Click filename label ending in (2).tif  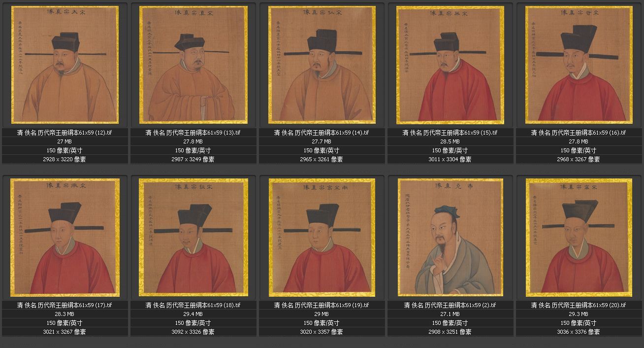pyautogui.click(x=451, y=305)
